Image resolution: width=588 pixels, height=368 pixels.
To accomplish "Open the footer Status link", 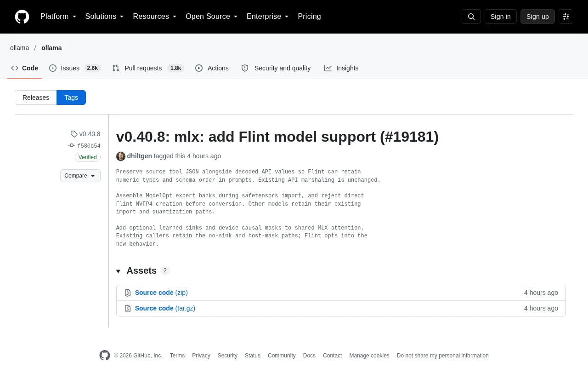I will tap(253, 356).
